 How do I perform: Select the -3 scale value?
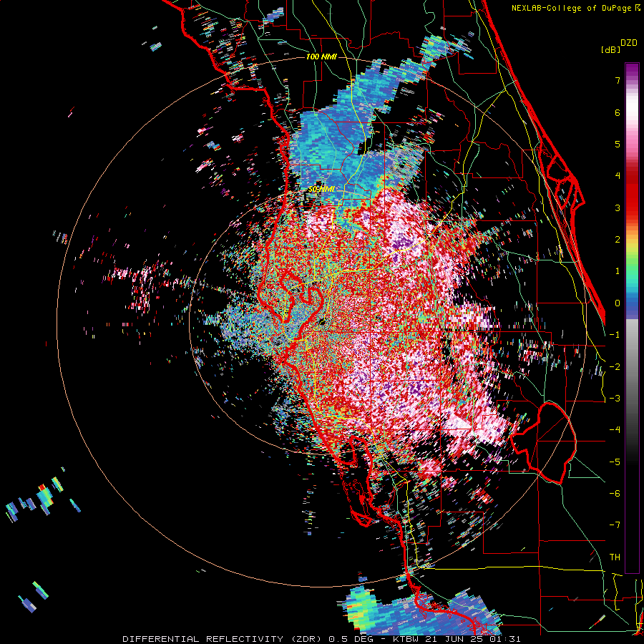(x=615, y=399)
